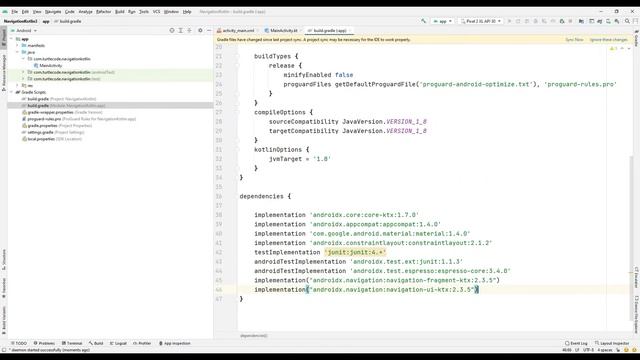Open the Edit menu

[x=25, y=12]
